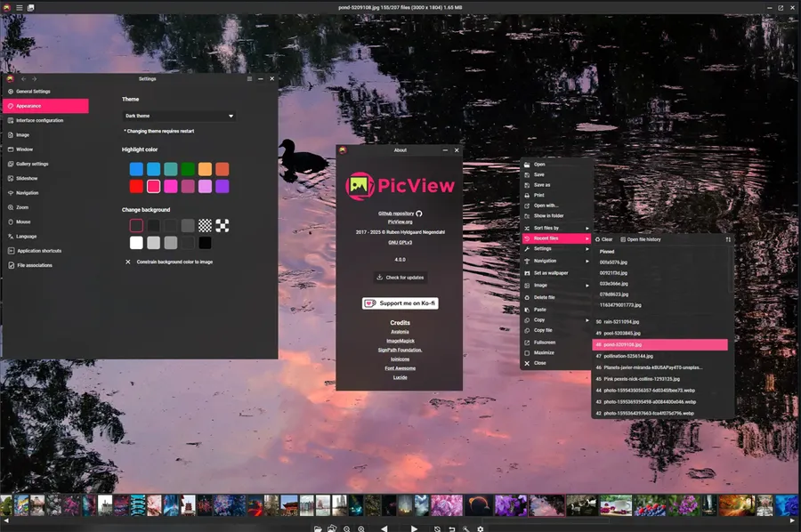Open Language section in Settings sidebar
The width and height of the screenshot is (801, 532).
46,237
